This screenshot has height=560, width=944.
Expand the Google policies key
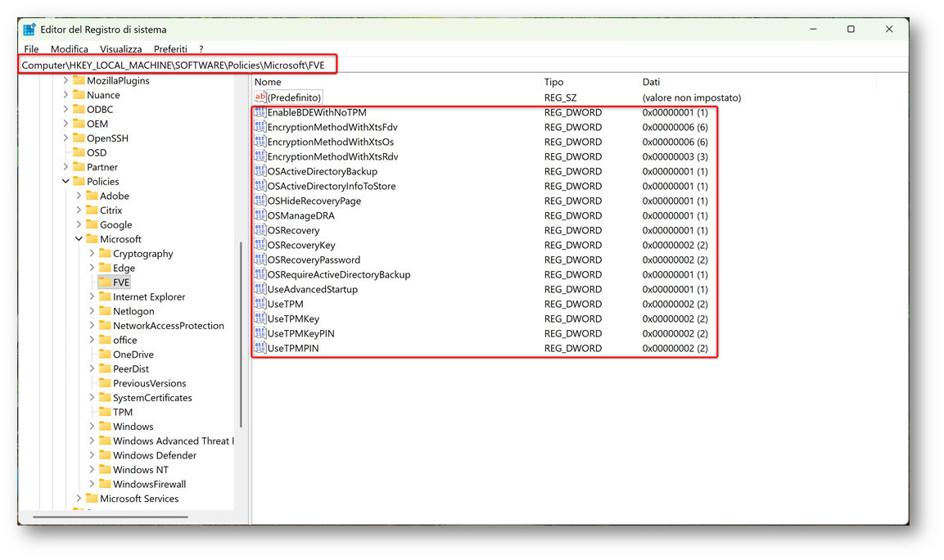coord(79,225)
